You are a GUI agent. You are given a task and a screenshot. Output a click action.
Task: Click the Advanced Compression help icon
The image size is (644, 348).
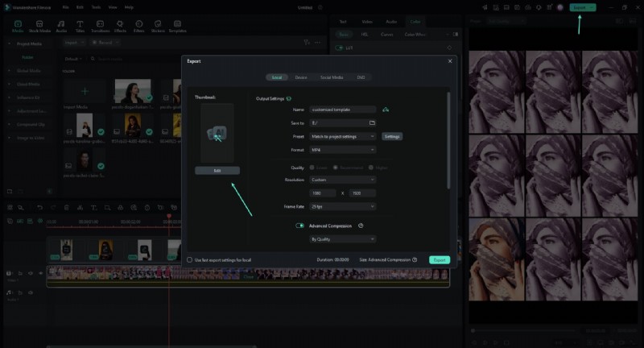(361, 226)
